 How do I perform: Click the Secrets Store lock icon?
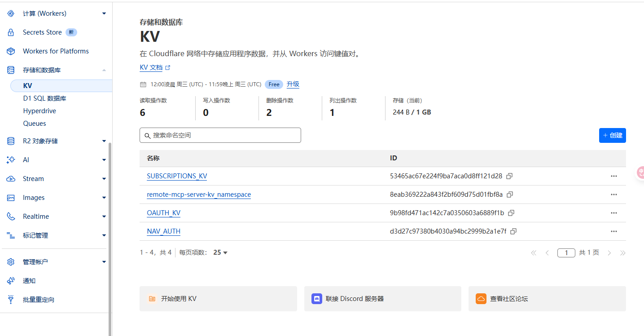click(11, 32)
